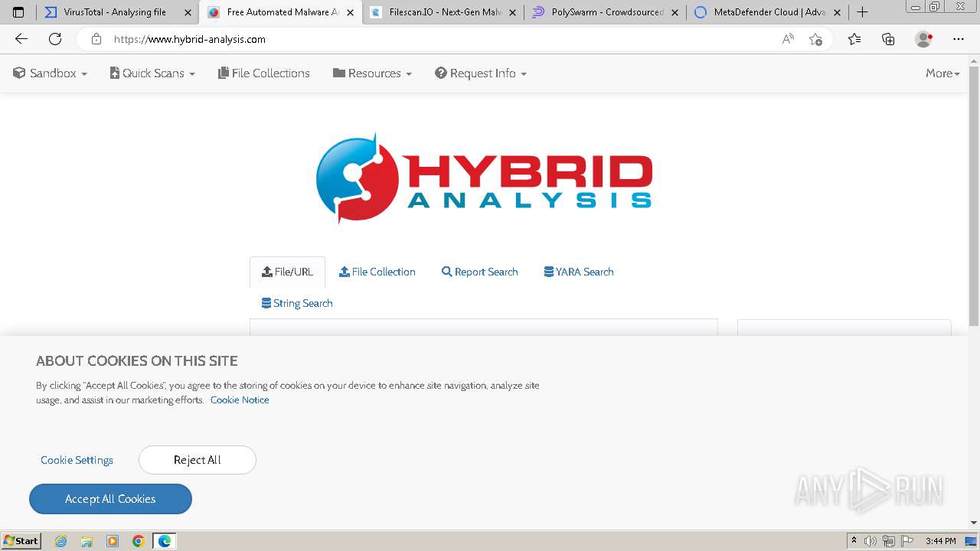The image size is (980, 551).
Task: Expand the More dropdown menu
Action: [x=942, y=73]
